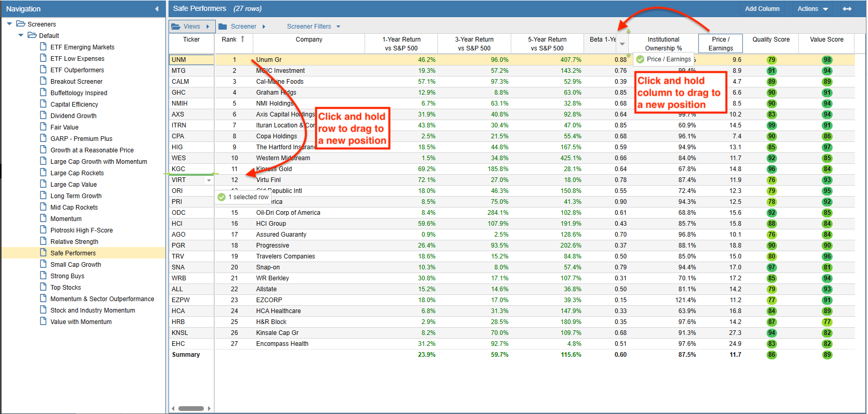Click right arrow of horizontal scrollbar
This screenshot has height=414, width=868.
tap(209, 409)
